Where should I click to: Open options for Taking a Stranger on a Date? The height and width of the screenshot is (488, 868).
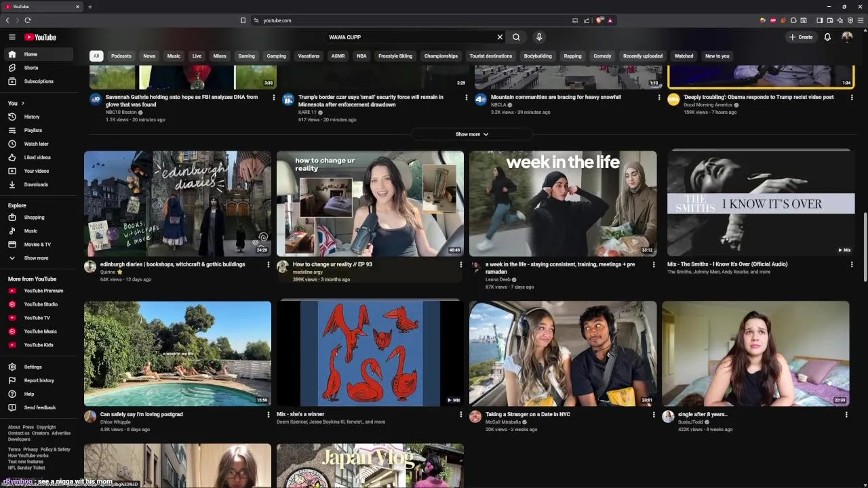click(x=654, y=415)
